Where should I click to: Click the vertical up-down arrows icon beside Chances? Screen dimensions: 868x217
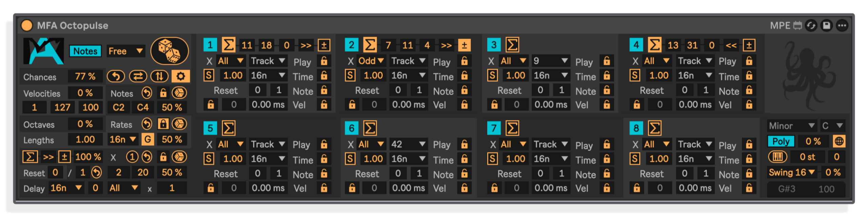159,76
